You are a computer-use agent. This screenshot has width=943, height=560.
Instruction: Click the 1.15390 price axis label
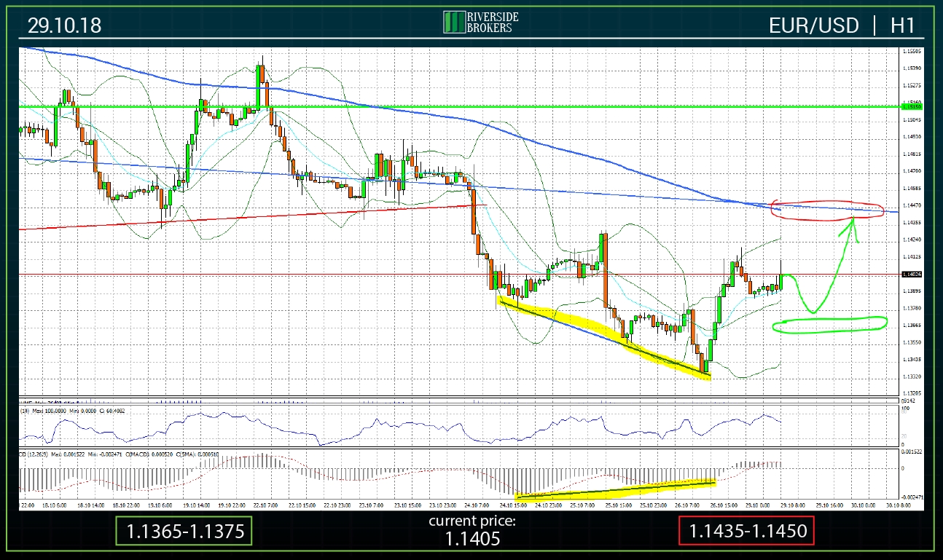(912, 68)
